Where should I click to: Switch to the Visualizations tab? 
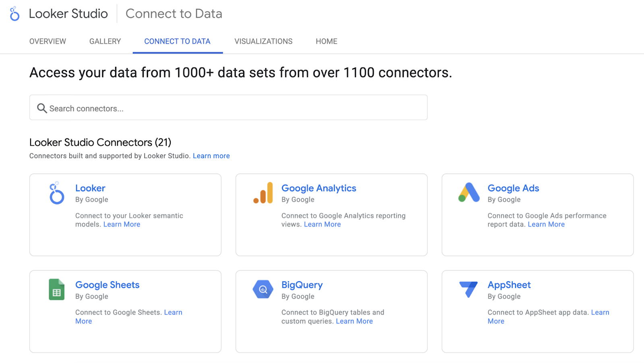pyautogui.click(x=263, y=41)
